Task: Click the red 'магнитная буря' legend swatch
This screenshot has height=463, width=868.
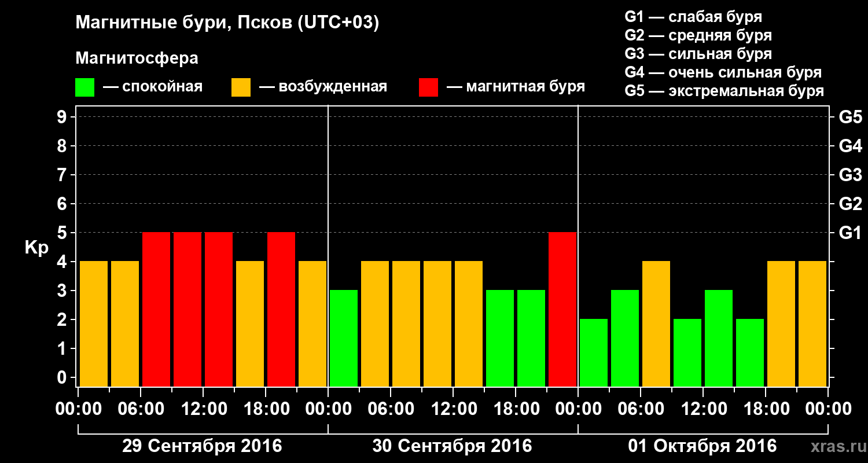Action: click(x=428, y=87)
